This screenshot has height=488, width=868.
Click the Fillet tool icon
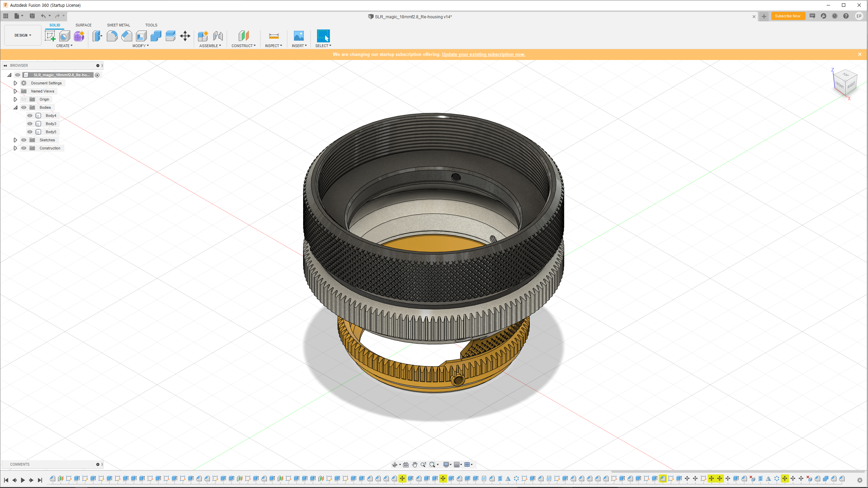(x=112, y=36)
